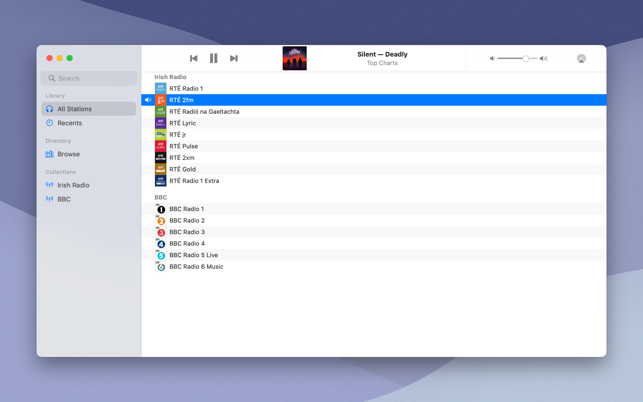Select the BBC Radio 3 station name
This screenshot has height=402, width=643.
[x=187, y=232]
